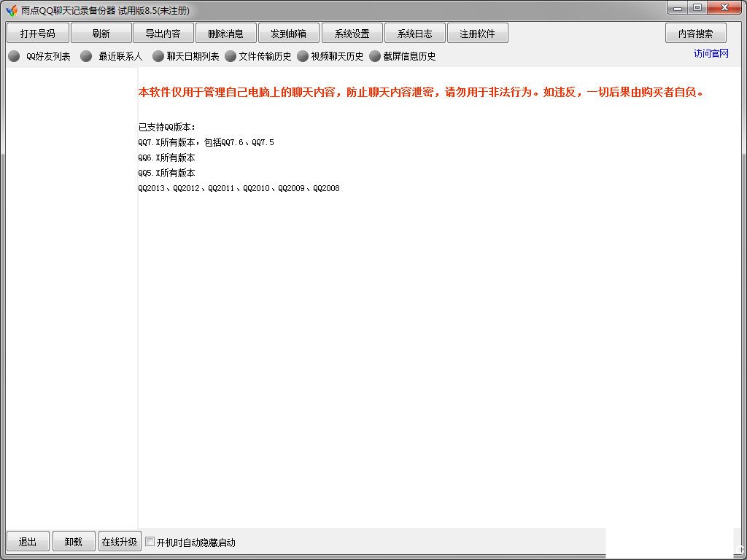Image resolution: width=747 pixels, height=560 pixels.
Task: Enable 开机时自动隐藏启动 checkbox
Action: pyautogui.click(x=150, y=542)
